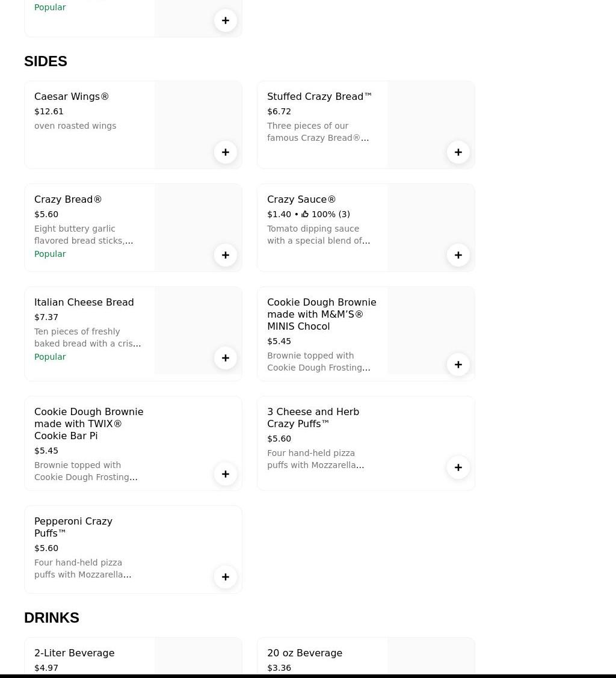Add 3 Cheese and Herb Crazy Puffs
Image resolution: width=616 pixels, height=678 pixels.
pyautogui.click(x=458, y=467)
